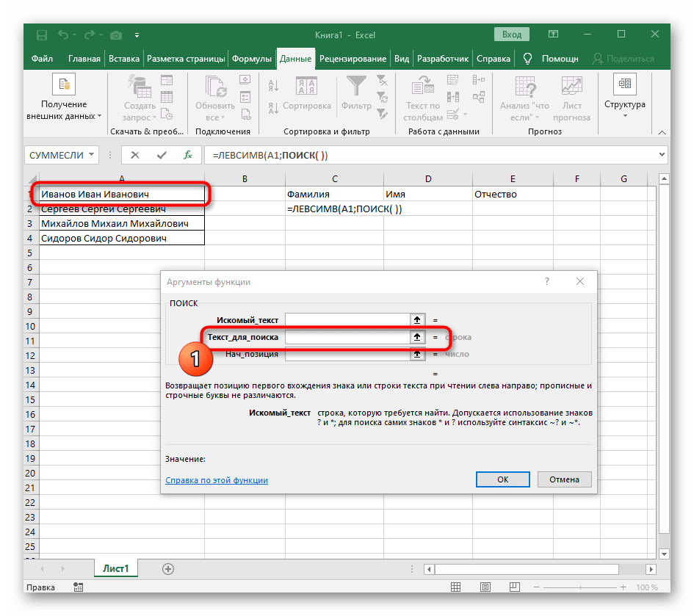This screenshot has width=694, height=616.
Task: Switch to Normal view icon
Action: point(455,587)
